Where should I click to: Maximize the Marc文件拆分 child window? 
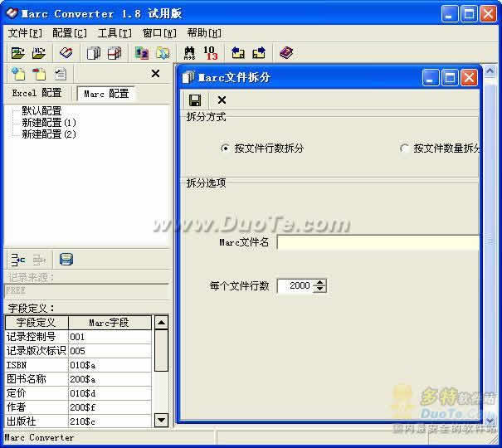pyautogui.click(x=450, y=77)
